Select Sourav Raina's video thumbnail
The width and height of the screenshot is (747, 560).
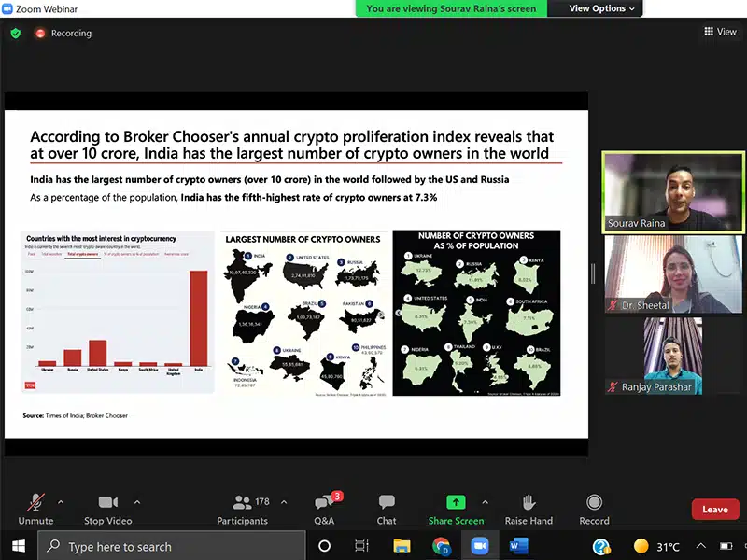(672, 191)
